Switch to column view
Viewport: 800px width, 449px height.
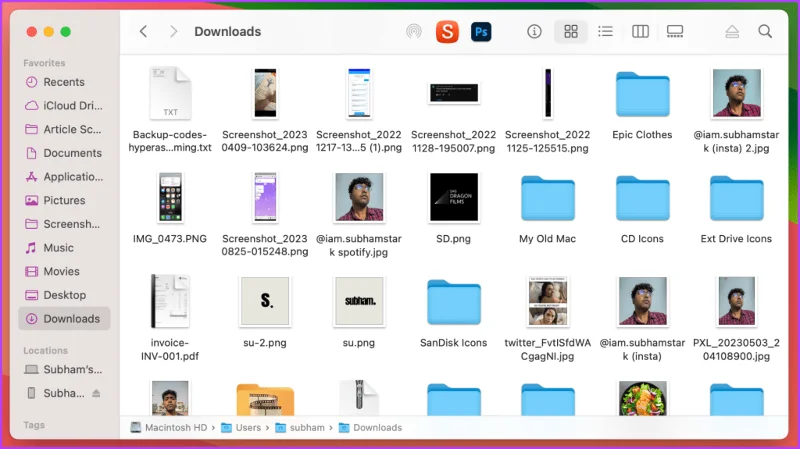pos(640,32)
